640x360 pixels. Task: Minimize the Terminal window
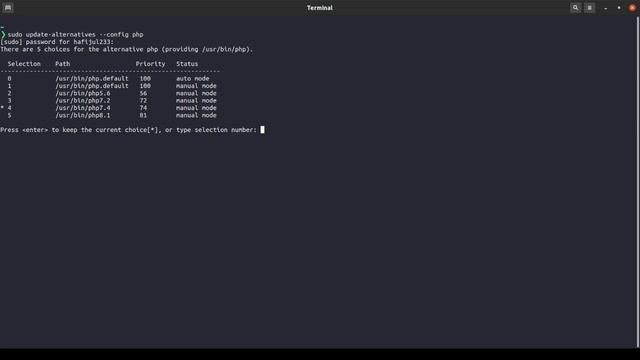click(x=606, y=8)
